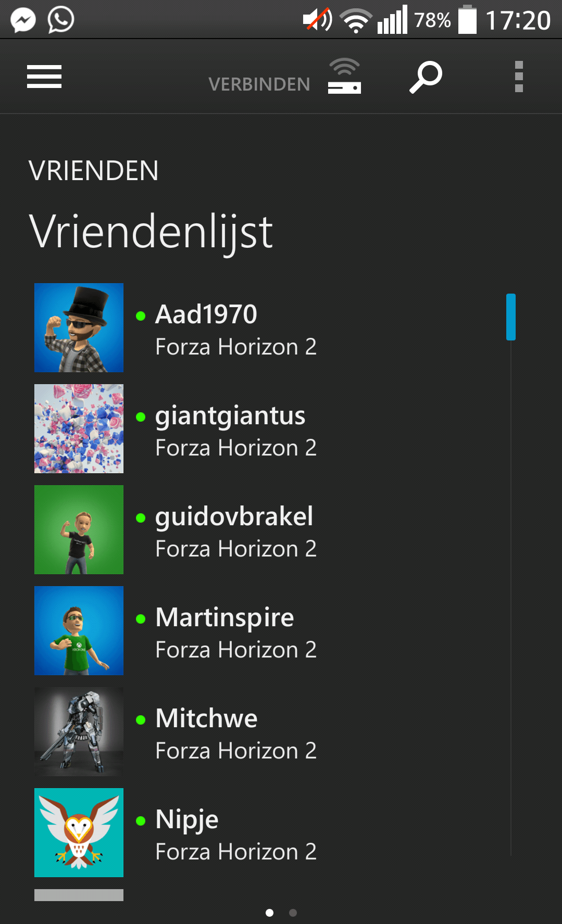Tap the battery indicator icon
Image resolution: width=562 pixels, height=924 pixels.
[467, 20]
